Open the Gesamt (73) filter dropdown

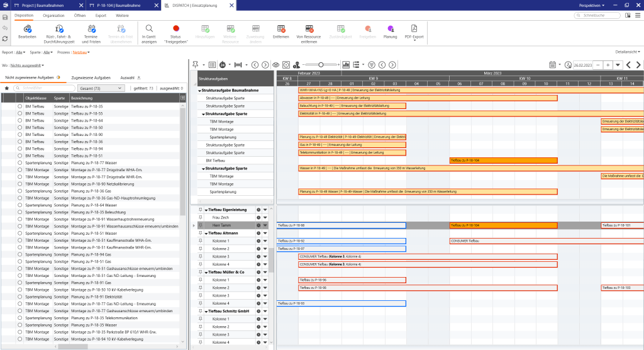click(x=102, y=88)
